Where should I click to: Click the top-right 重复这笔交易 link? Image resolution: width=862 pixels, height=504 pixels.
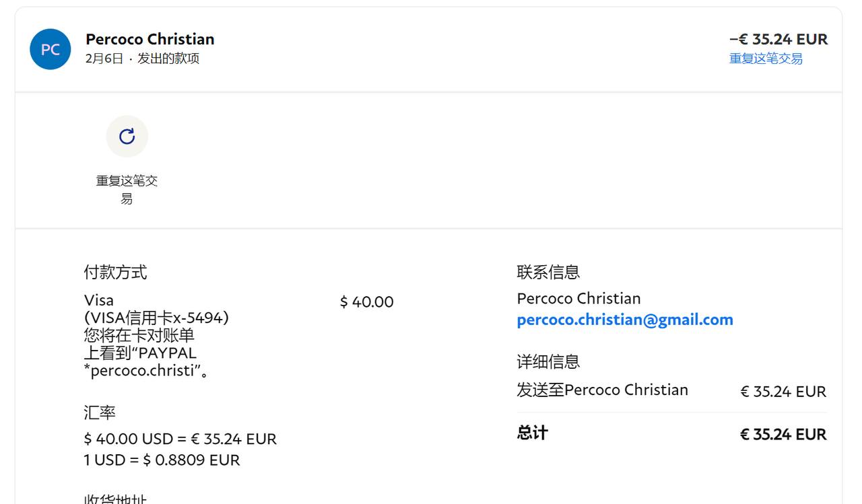pos(766,59)
